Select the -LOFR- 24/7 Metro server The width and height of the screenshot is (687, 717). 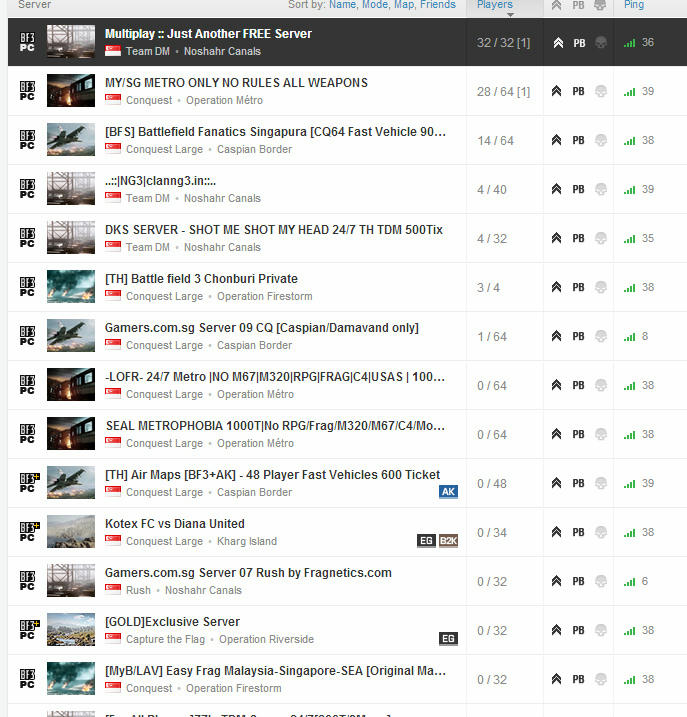tap(347, 385)
